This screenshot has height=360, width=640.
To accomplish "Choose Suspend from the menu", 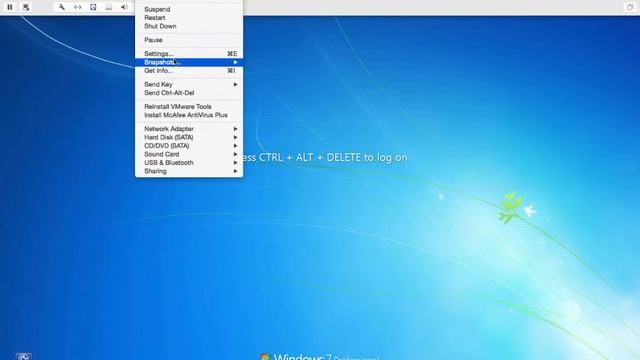I will coord(189,9).
